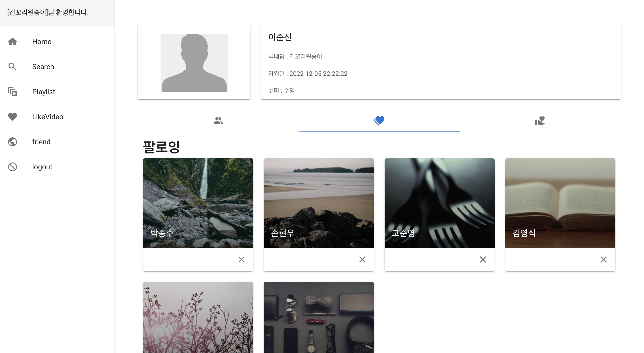
Task: Open Search from the sidebar icon
Action: (12, 66)
